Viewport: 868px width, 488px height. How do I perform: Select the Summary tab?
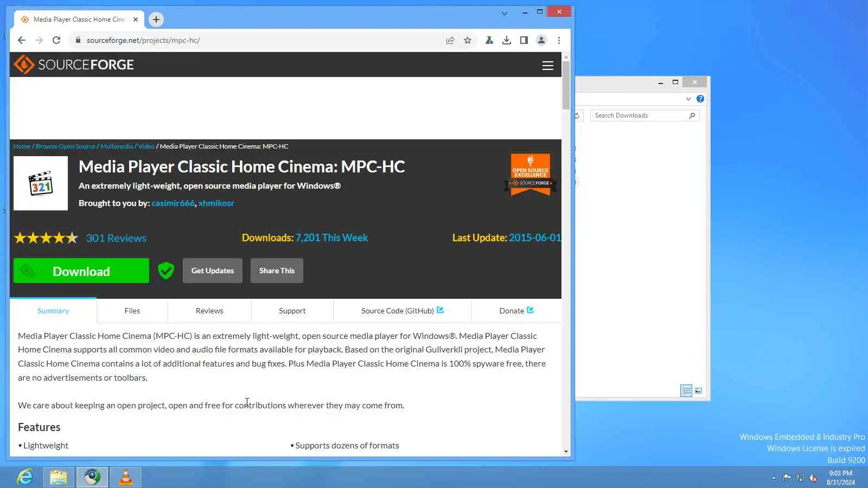point(53,311)
